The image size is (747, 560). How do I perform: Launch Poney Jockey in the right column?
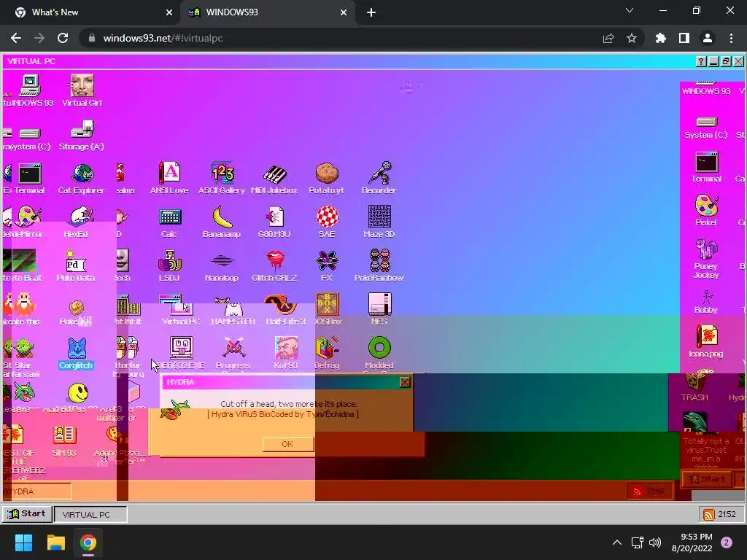pyautogui.click(x=706, y=259)
